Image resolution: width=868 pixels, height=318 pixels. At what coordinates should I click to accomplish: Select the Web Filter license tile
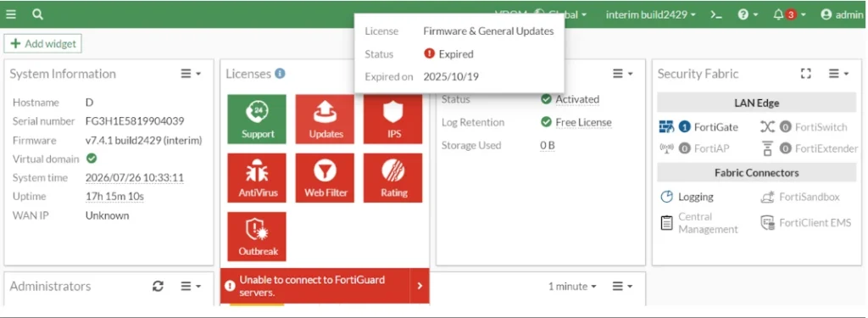click(325, 178)
